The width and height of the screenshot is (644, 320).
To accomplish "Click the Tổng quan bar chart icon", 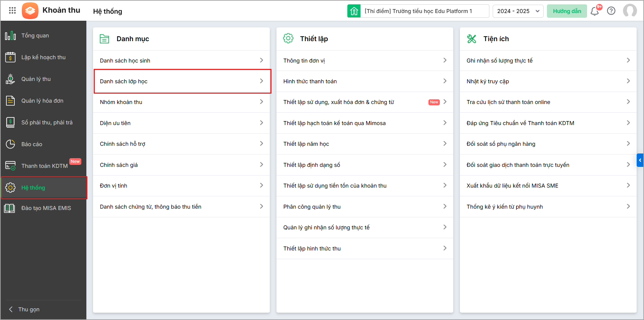I will coord(10,35).
